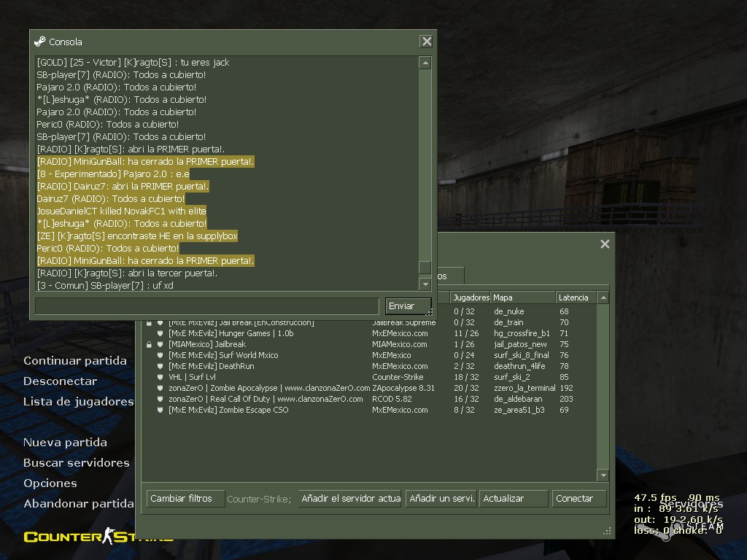
Task: Sort servers by Latencia column
Action: click(x=576, y=297)
